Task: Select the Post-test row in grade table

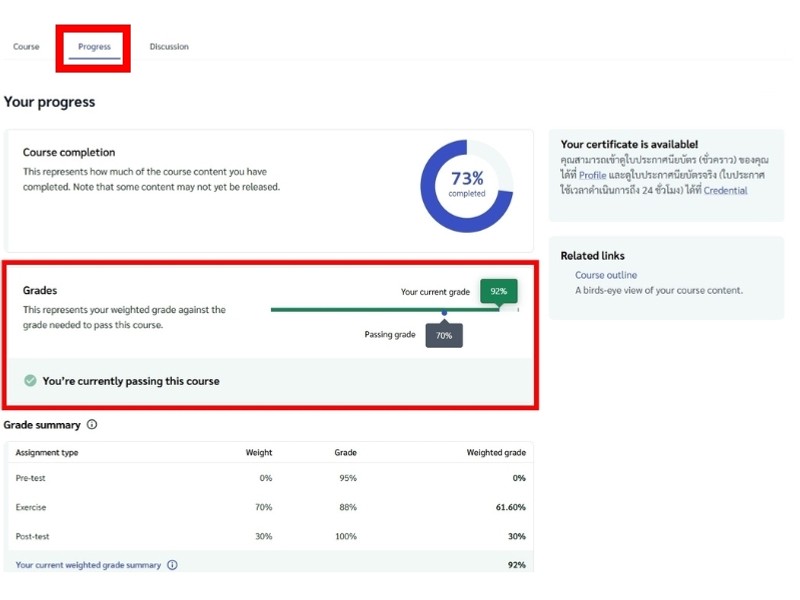Action: click(x=270, y=536)
